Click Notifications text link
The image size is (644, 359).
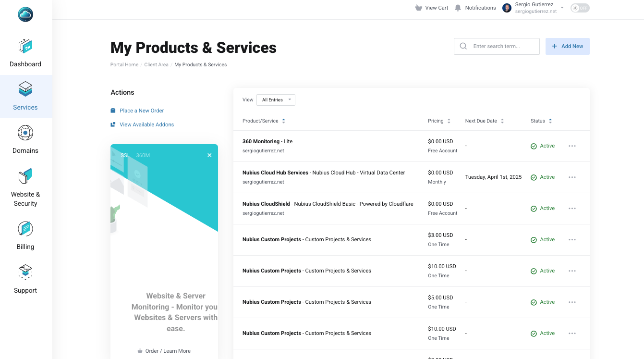click(481, 8)
